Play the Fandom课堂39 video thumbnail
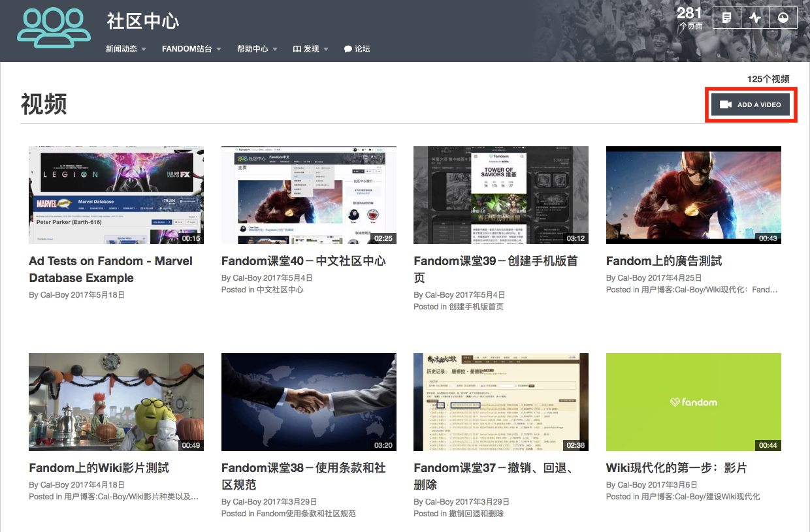 [501, 195]
